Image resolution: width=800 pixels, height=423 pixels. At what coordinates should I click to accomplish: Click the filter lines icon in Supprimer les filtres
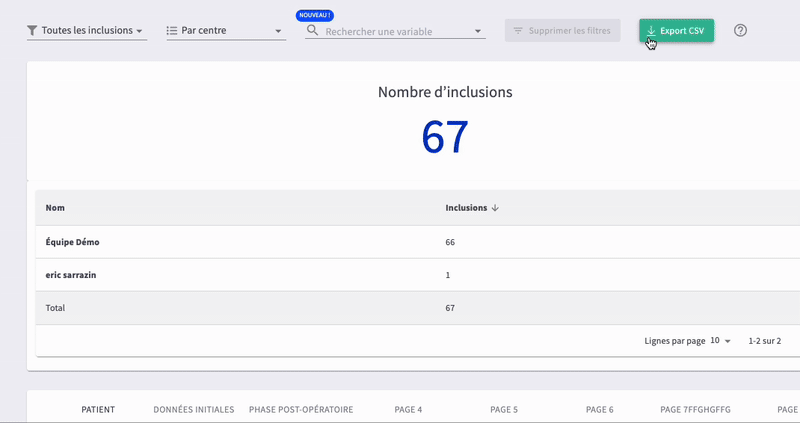[x=517, y=31]
